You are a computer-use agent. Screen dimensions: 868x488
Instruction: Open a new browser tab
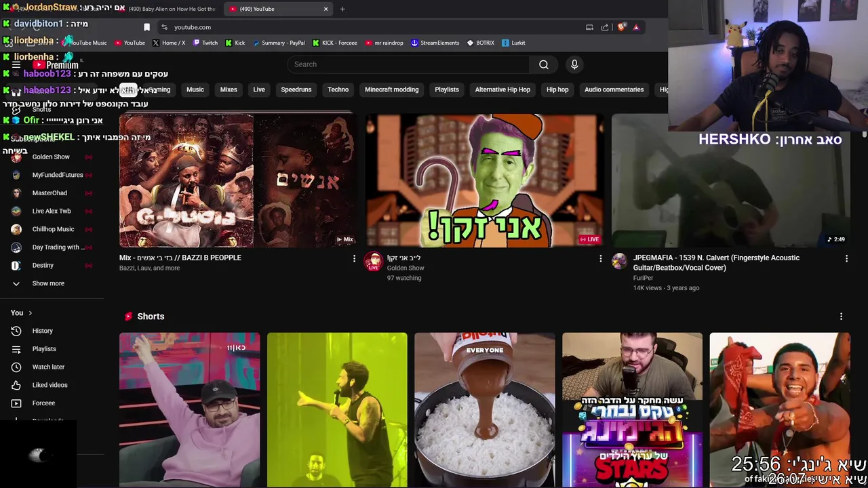pyautogui.click(x=342, y=9)
